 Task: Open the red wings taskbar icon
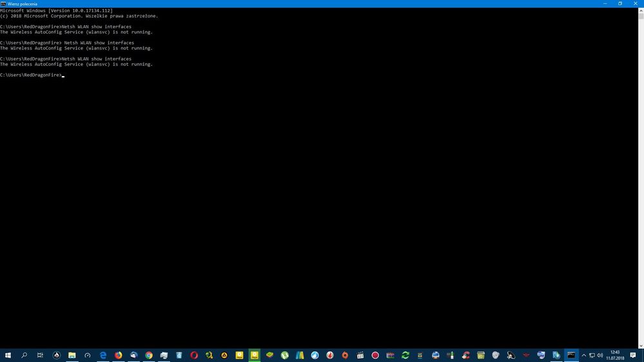[x=526, y=355]
